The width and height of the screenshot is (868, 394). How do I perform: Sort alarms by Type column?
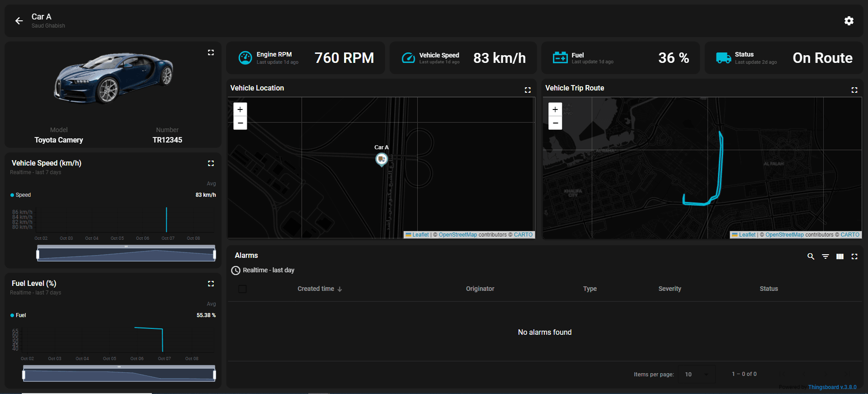point(590,289)
